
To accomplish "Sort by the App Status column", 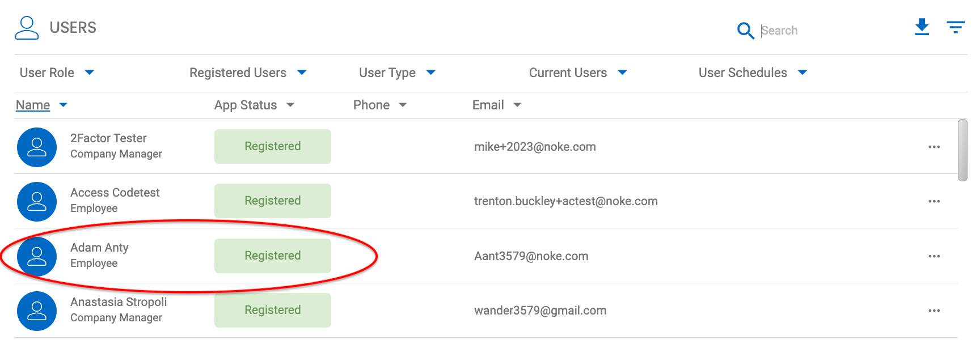I will (x=246, y=105).
